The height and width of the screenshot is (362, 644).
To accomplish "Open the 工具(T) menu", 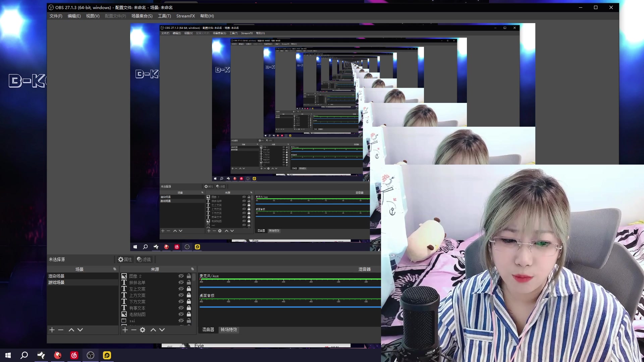I will (x=164, y=16).
